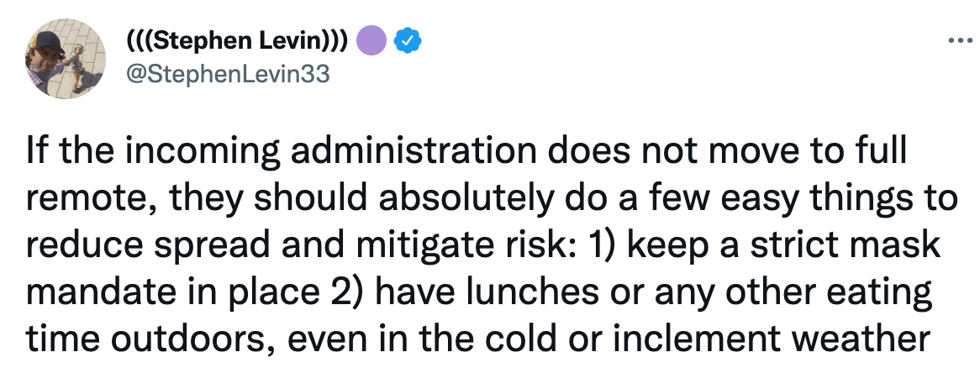Click the purple circle beside the display name
980x368 pixels.
tap(371, 39)
